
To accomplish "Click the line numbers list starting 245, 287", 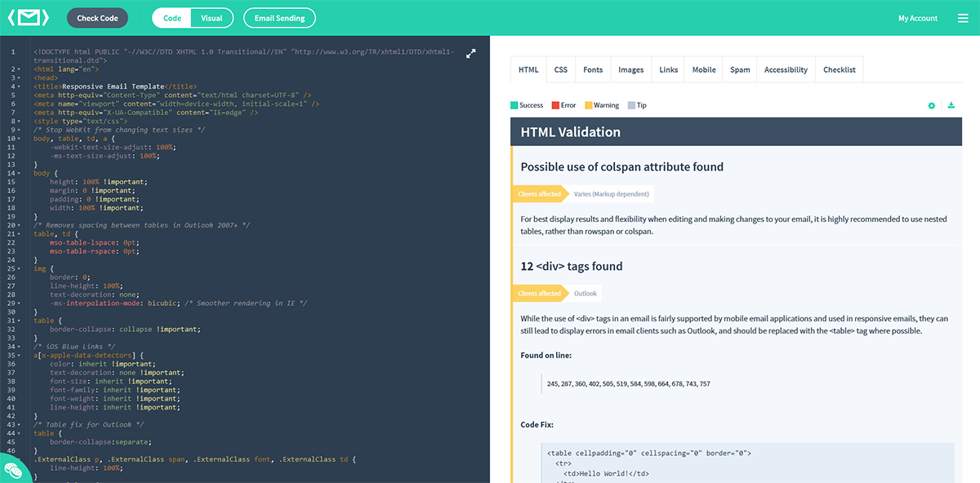I will (x=629, y=383).
